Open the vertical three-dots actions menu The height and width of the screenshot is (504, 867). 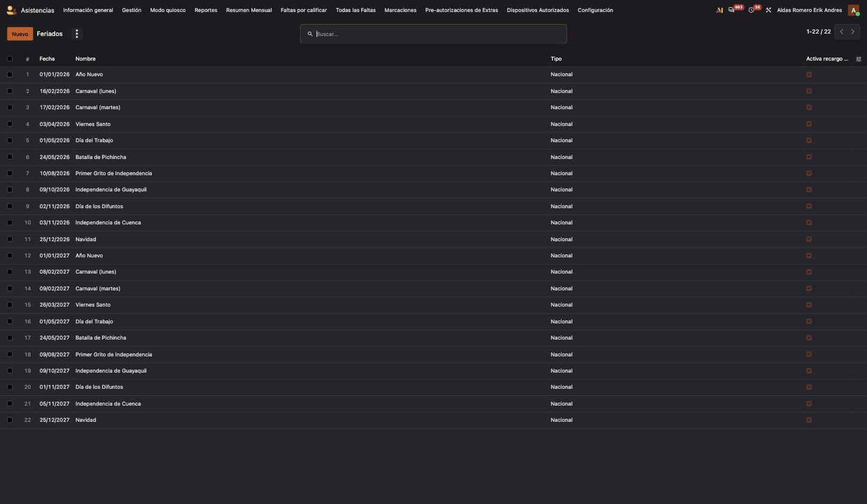pos(77,34)
